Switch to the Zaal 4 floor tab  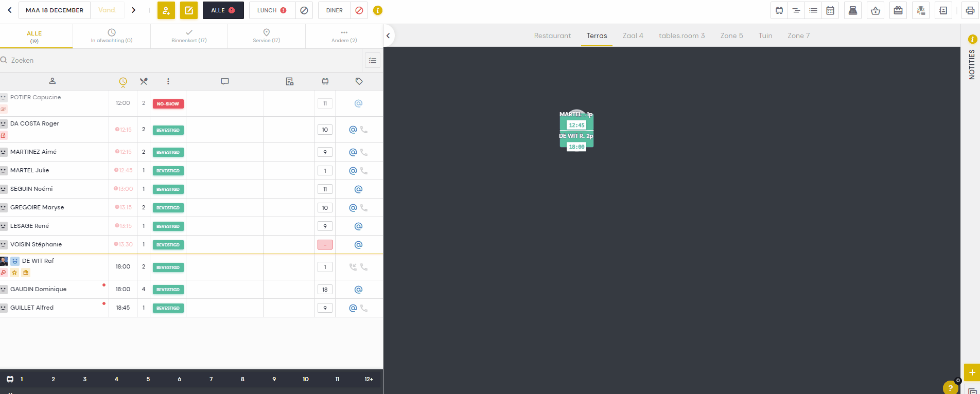[633, 35]
